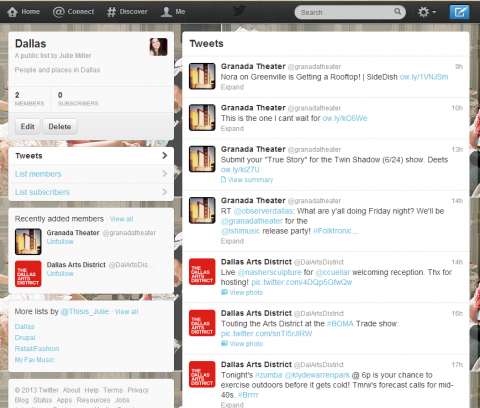Open the ow.ly/klZ7U link
Viewport: 480px width, 408px height.
pyautogui.click(x=240, y=170)
